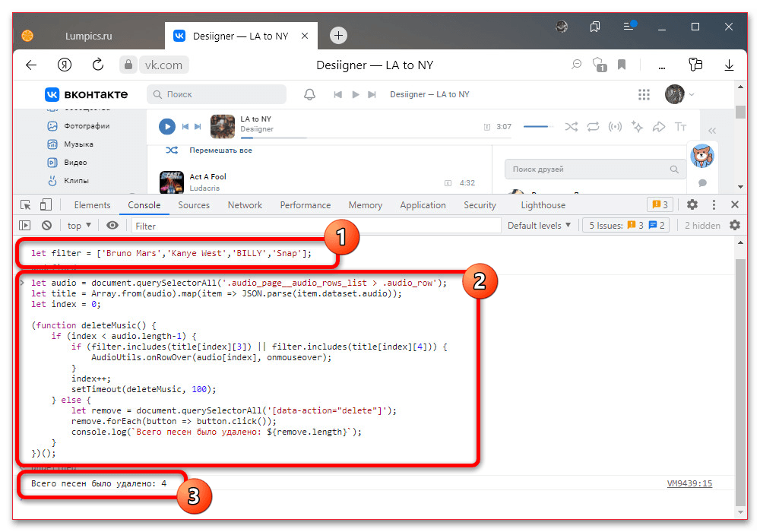Toggle repeat in audio player

(x=593, y=127)
